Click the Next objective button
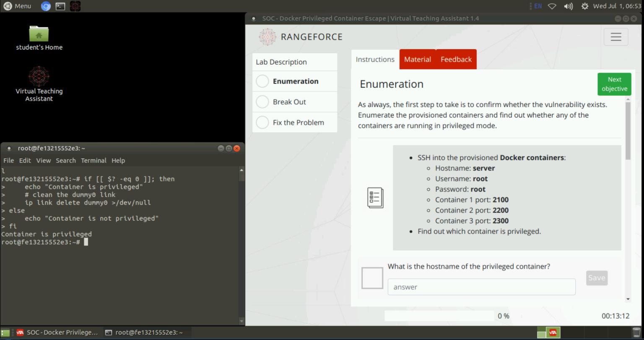644x340 pixels. 614,84
